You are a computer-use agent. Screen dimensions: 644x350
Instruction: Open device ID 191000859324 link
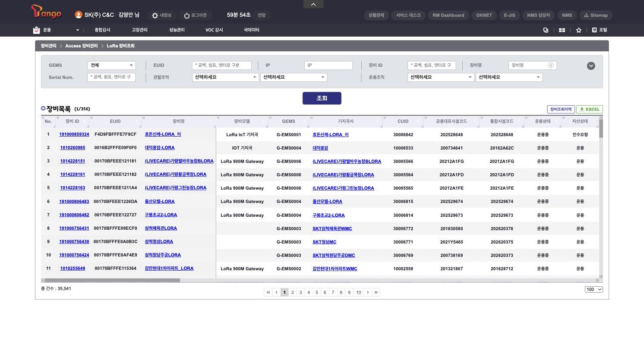74,134
